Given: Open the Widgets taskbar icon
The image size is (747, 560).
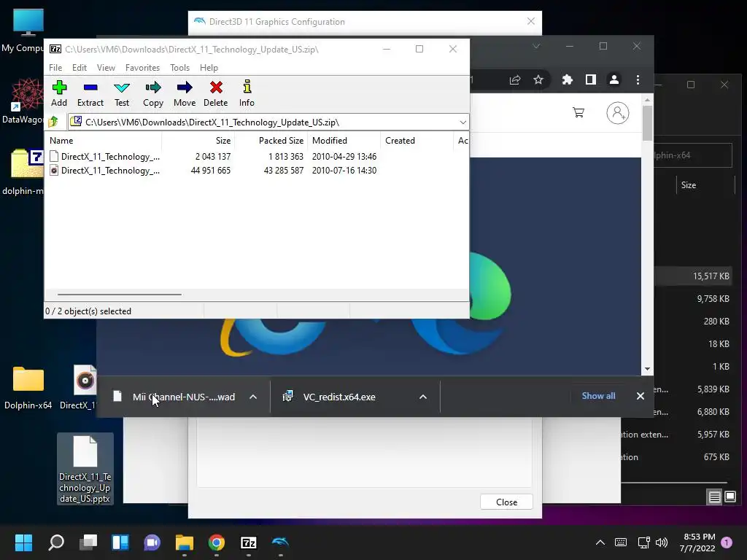Looking at the screenshot, I should pyautogui.click(x=120, y=542).
